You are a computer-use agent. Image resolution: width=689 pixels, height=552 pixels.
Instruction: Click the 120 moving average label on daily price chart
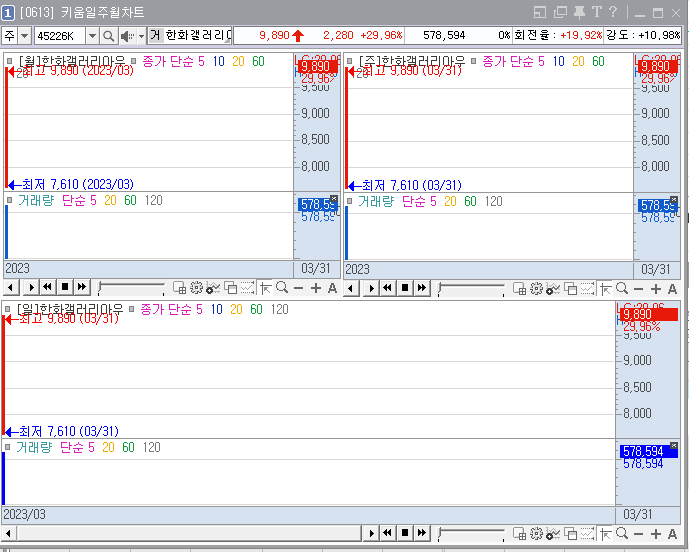point(279,309)
